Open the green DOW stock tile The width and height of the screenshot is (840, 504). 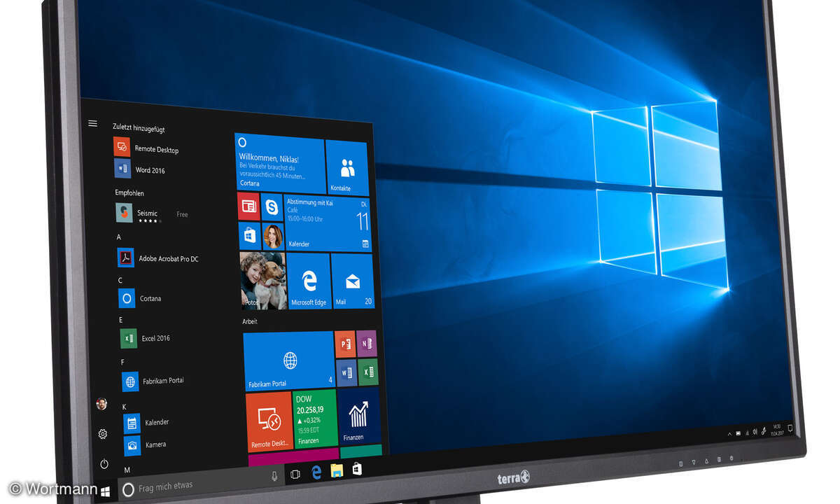pos(316,418)
